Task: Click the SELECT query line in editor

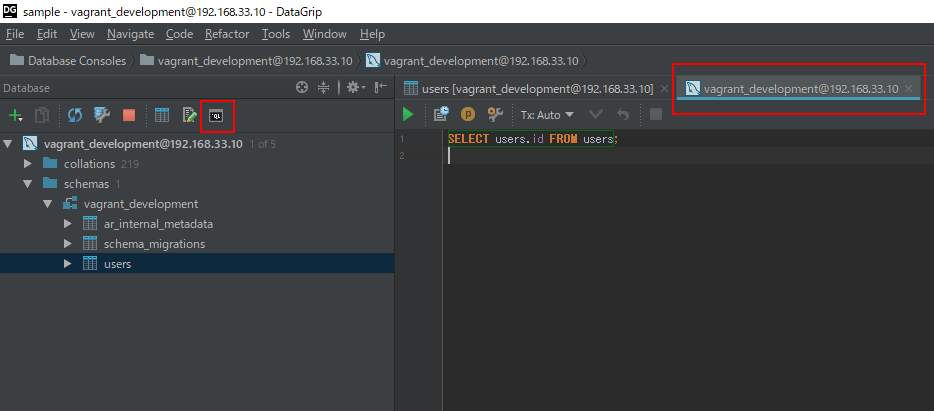Action: [533, 139]
